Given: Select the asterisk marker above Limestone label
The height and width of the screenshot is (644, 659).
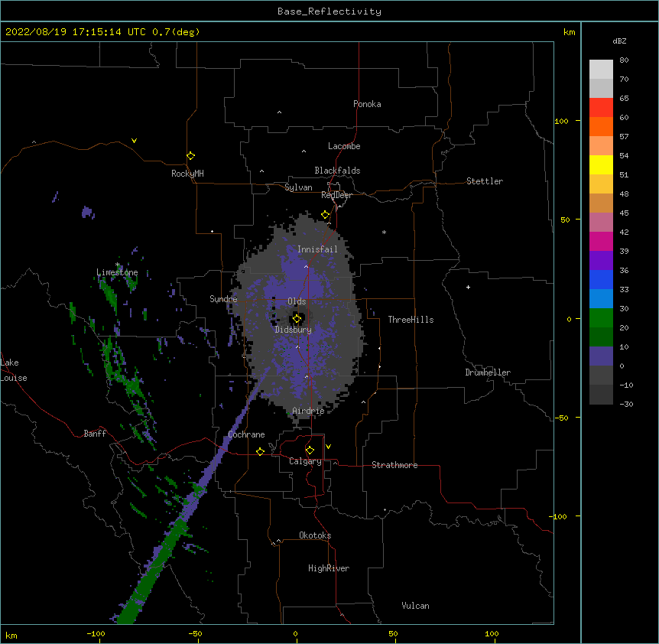Looking at the screenshot, I should tap(118, 265).
